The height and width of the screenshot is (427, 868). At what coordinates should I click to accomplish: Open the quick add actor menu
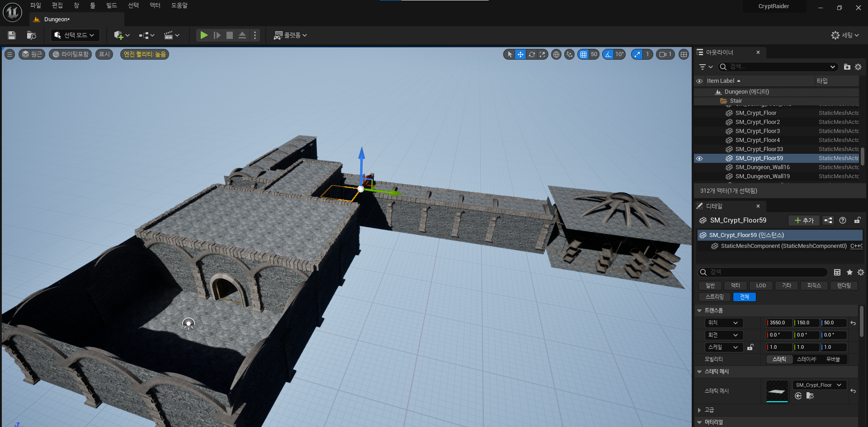[122, 35]
